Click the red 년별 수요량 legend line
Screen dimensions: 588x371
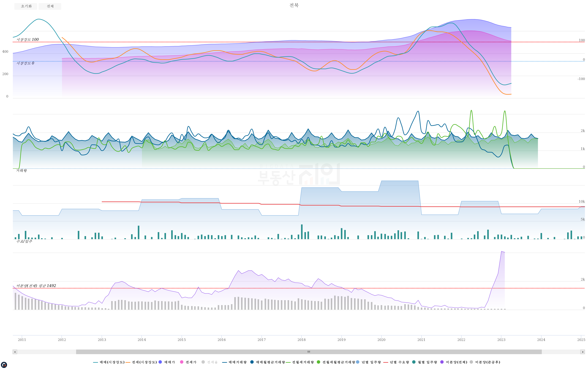386,362
